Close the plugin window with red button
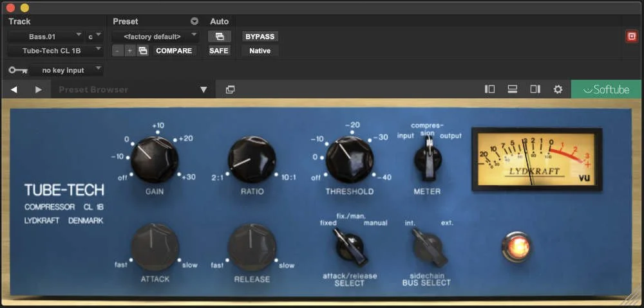The image size is (644, 308). 11,8
